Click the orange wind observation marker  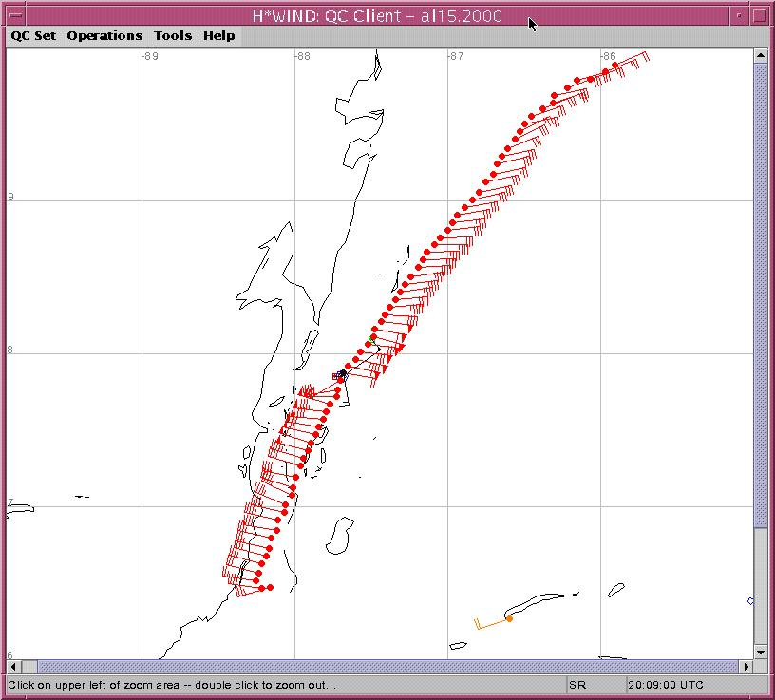[x=509, y=618]
